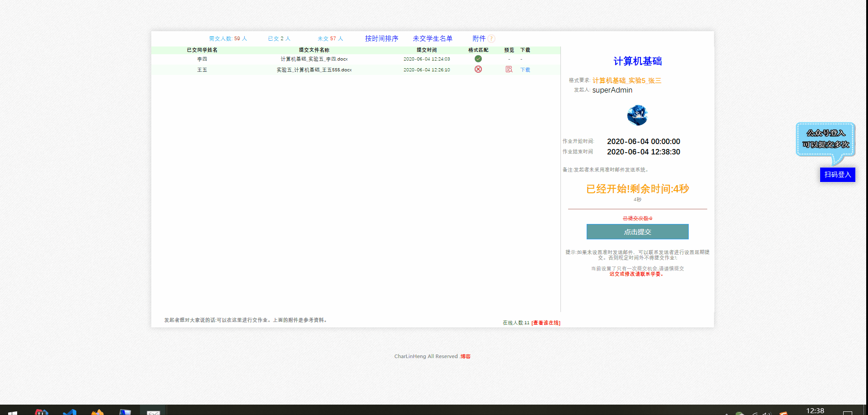Click the 扫码登入 scan login button

[x=838, y=175]
